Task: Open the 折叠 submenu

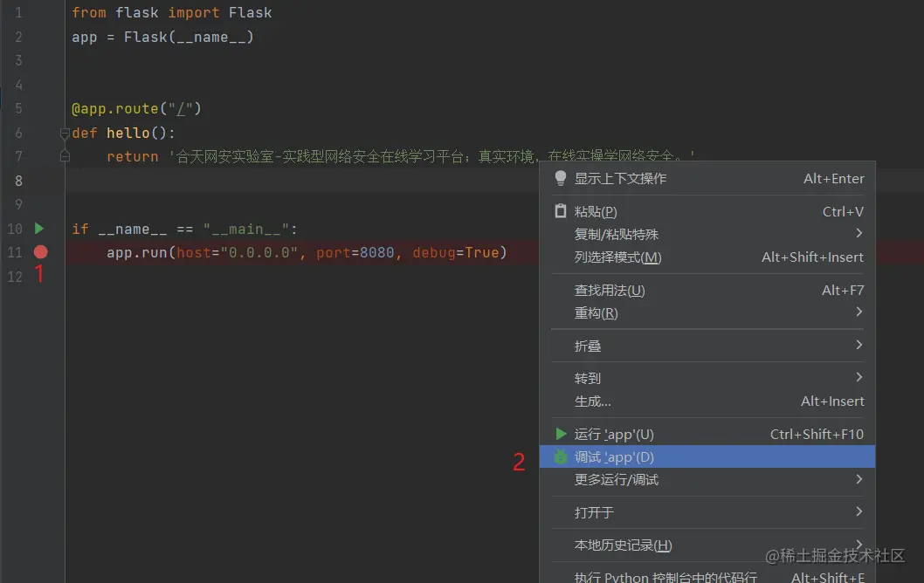Action: click(707, 346)
